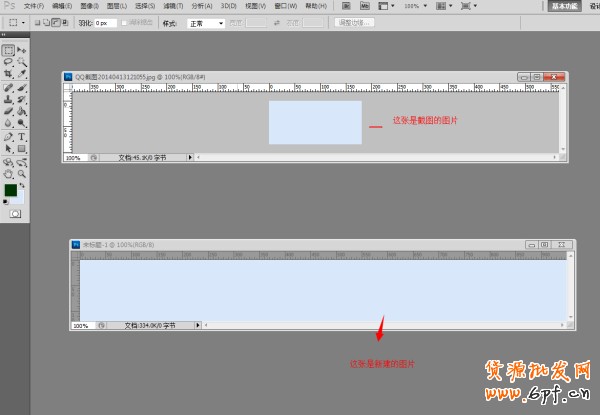600x415 pixels.
Task: Open the 样式 style dropdown
Action: (206, 23)
